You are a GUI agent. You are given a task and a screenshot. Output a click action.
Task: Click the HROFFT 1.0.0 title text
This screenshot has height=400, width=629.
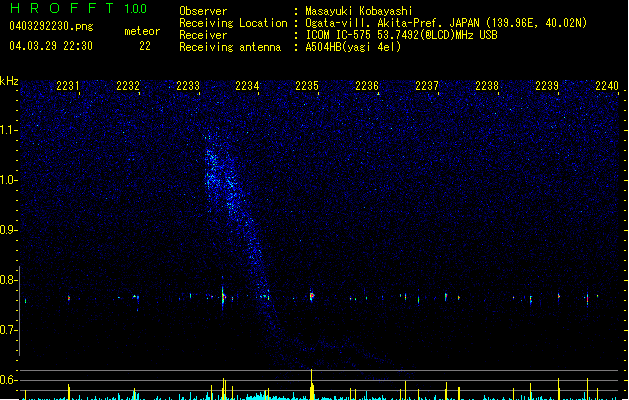tap(78, 8)
